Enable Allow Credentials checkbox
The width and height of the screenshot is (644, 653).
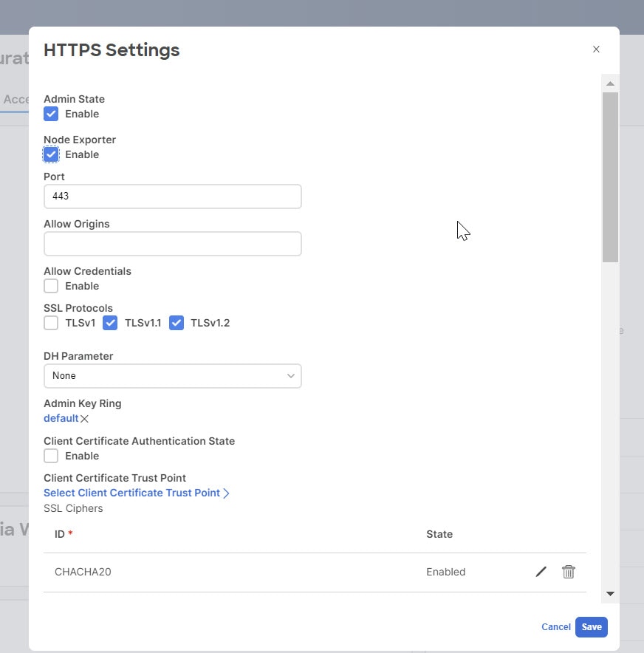pos(51,286)
